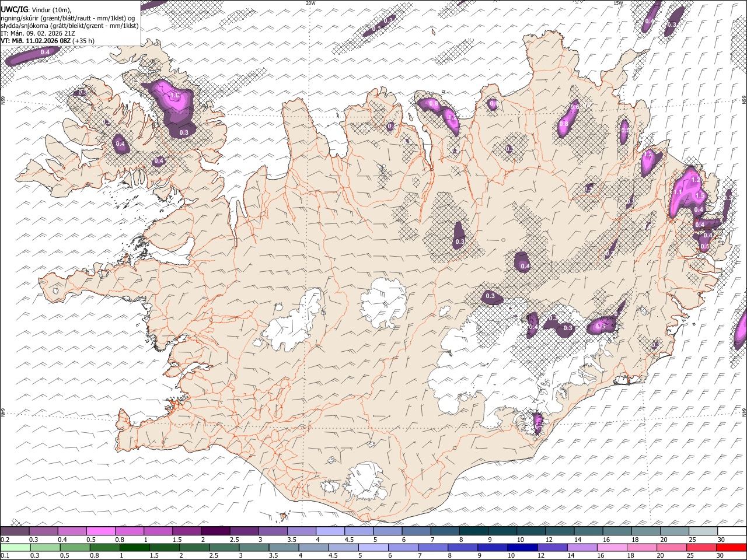The height and width of the screenshot is (560, 747).
Task: Click the top scale swatch starting at 3
Action: click(x=273, y=531)
